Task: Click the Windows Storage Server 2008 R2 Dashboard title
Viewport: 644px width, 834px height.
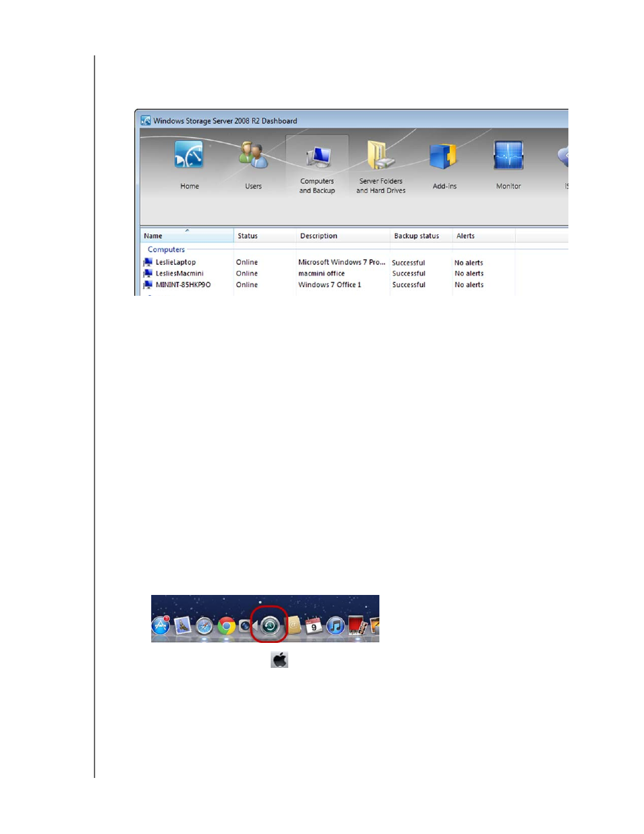Action: tap(225, 121)
